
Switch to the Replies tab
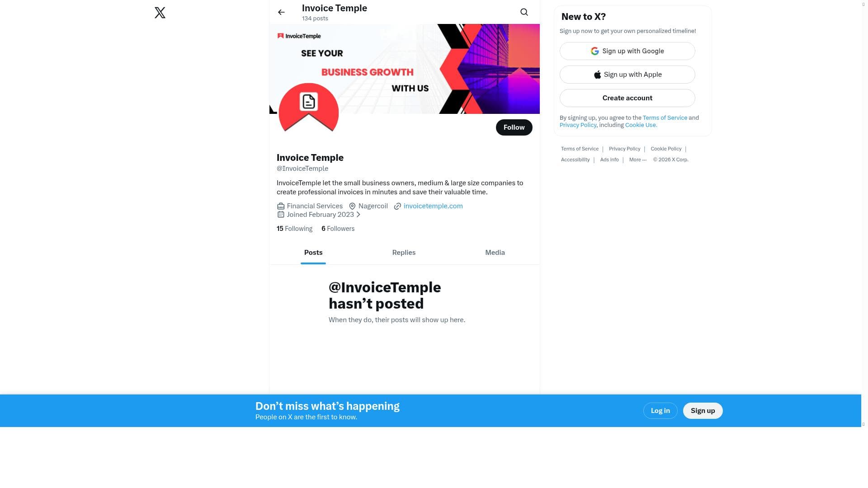click(404, 253)
